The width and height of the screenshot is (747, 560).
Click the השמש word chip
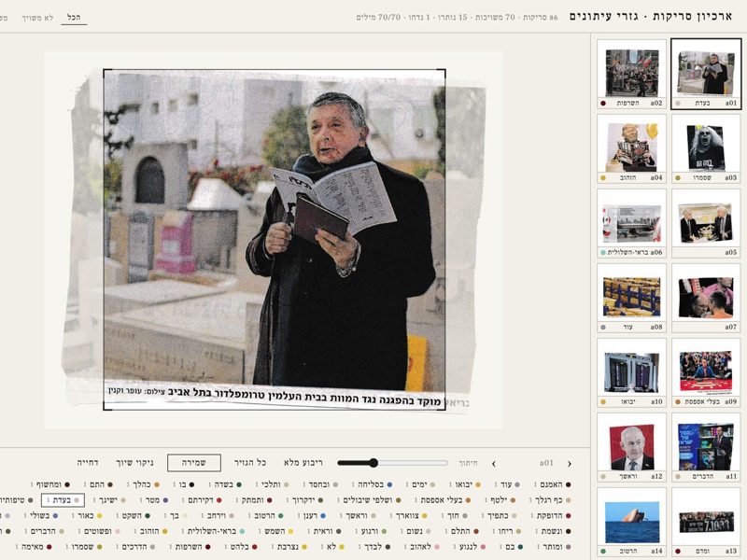[276, 531]
